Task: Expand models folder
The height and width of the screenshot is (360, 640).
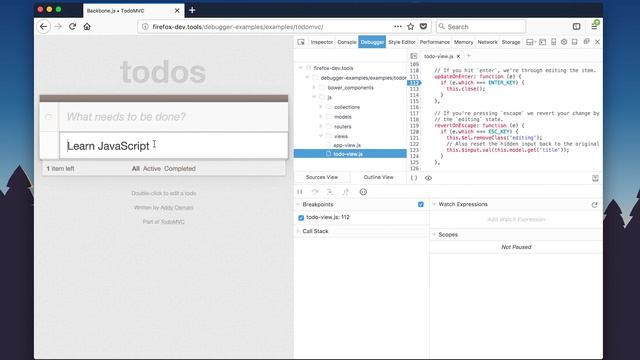Action: click(321, 117)
